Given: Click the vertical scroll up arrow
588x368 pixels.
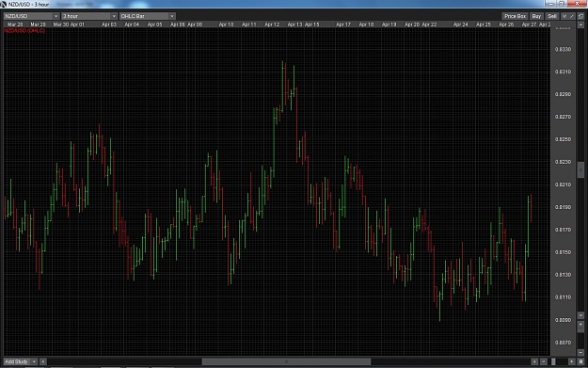Looking at the screenshot, I should [580, 25].
